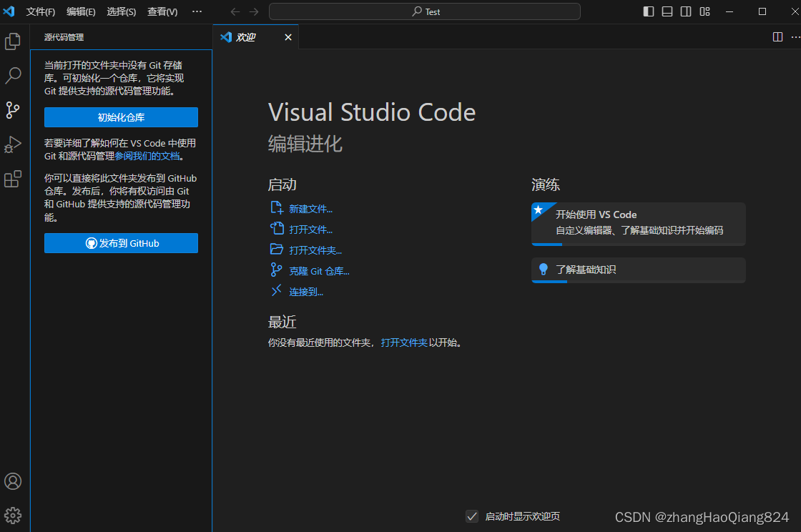Open Customize Layout icon
Screen dimensions: 801x532
(x=705, y=11)
